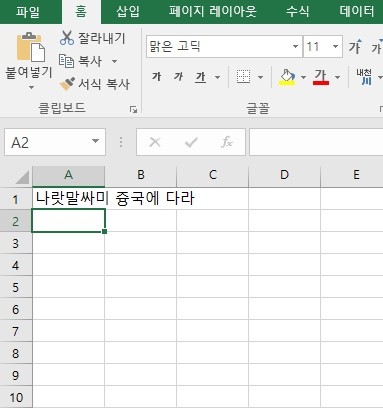Expand the Name Box dropdown arrow
This screenshot has width=383, height=408.
[95, 141]
